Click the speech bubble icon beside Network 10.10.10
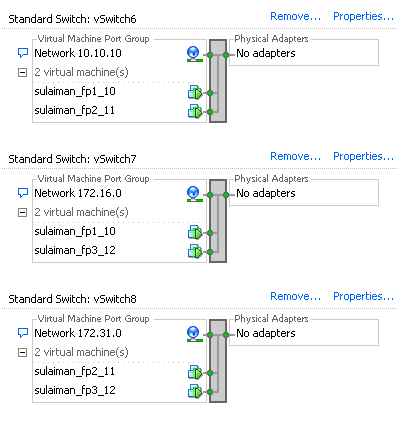 pos(22,53)
